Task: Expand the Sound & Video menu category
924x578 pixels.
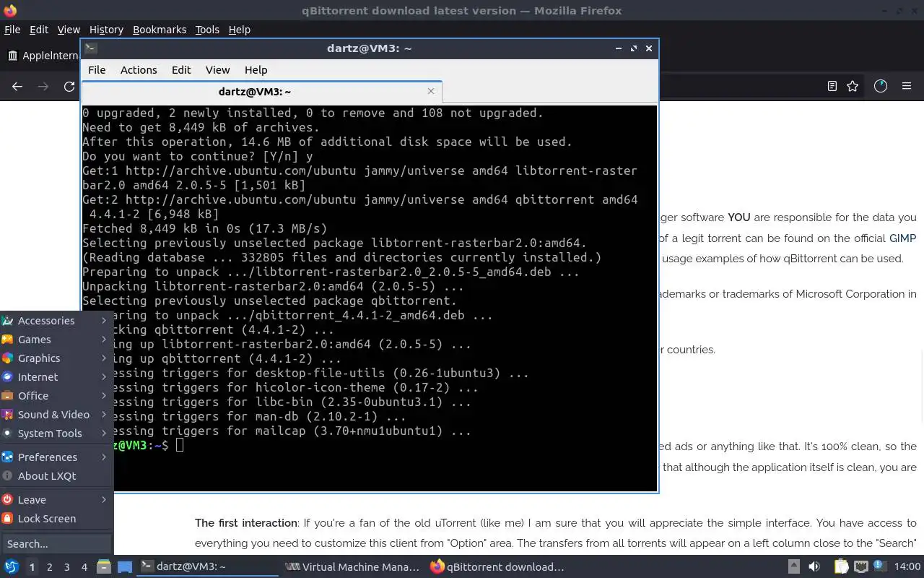Action: point(56,414)
